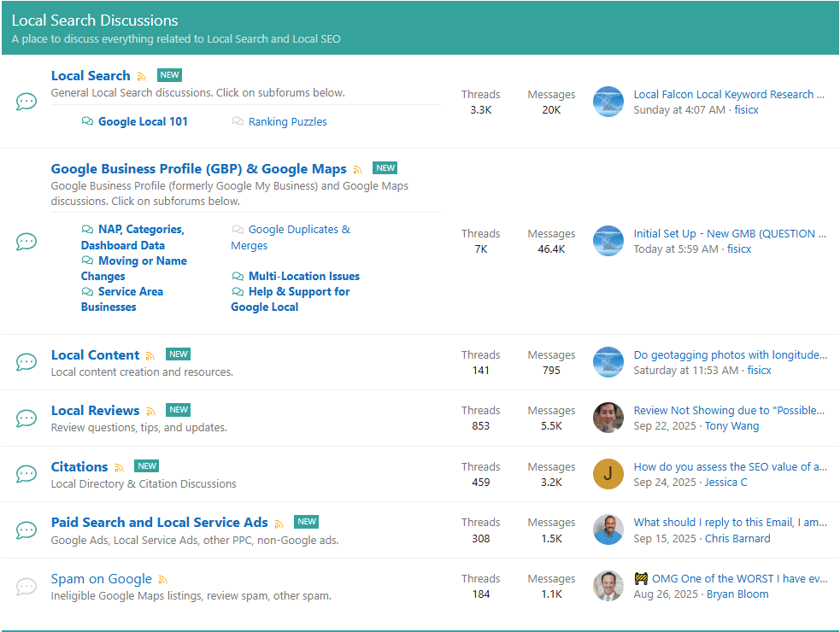This screenshot has width=840, height=632.
Task: Open Paid Search and Local Service Ads forum
Action: tap(159, 522)
